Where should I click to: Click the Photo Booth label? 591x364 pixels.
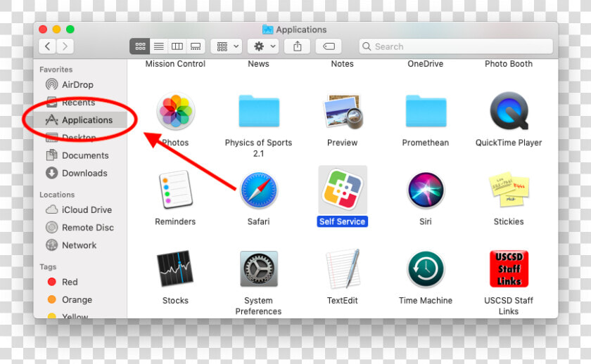coord(509,64)
